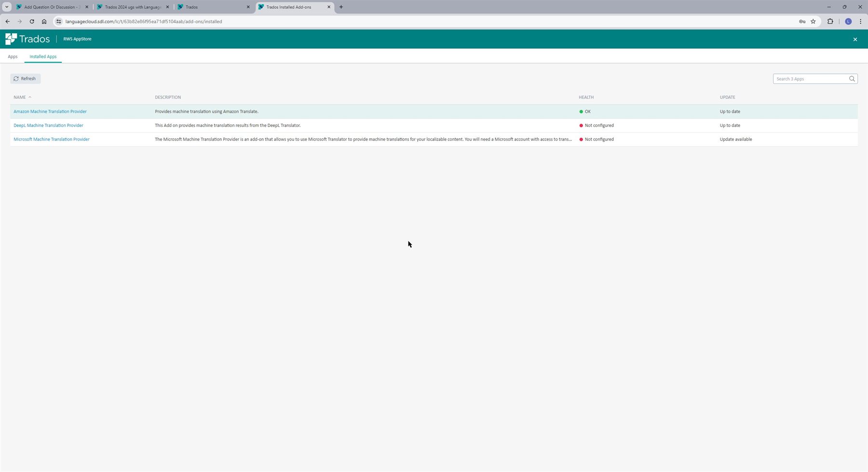Click inside the Search 3 Apps field
This screenshot has width=868, height=472.
(810, 79)
